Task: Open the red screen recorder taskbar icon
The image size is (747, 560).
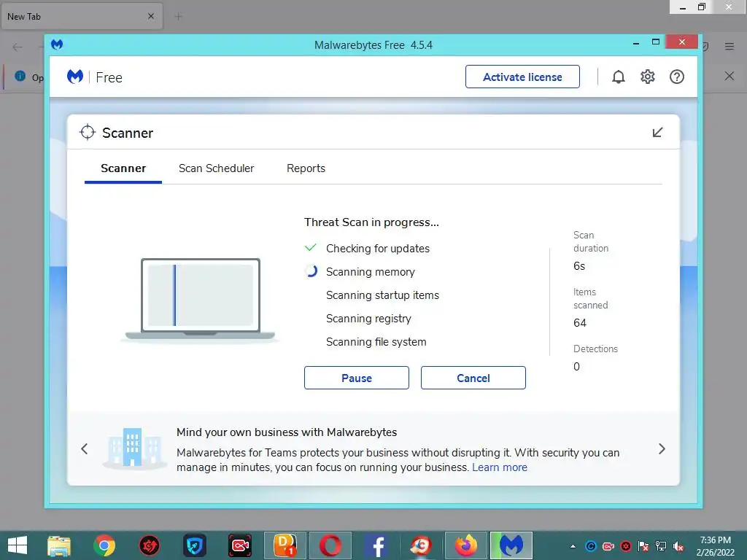Action: [x=239, y=545]
